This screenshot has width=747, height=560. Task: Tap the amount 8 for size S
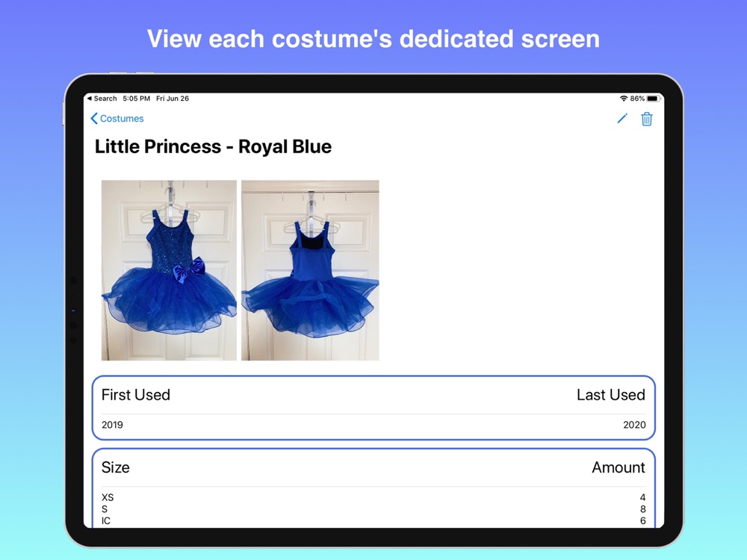click(x=642, y=509)
